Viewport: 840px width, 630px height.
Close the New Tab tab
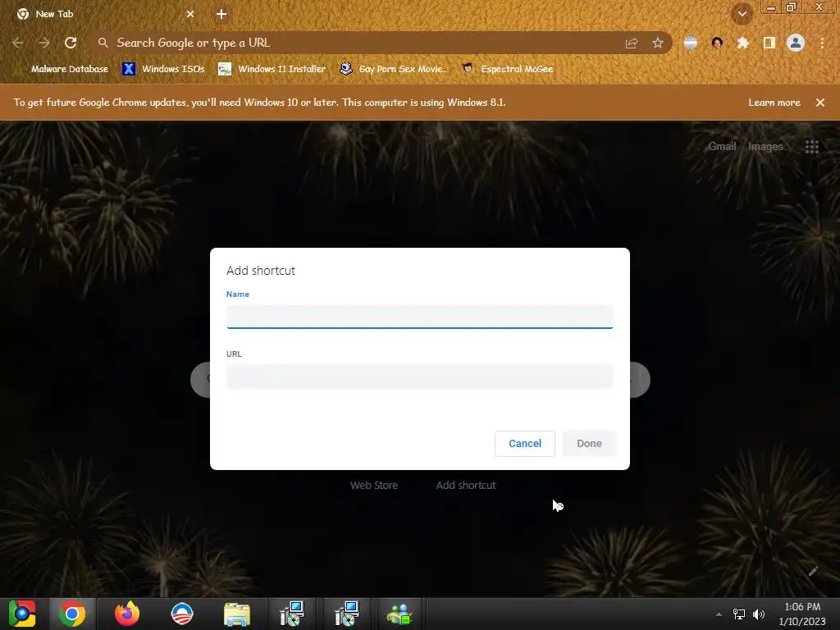click(190, 14)
